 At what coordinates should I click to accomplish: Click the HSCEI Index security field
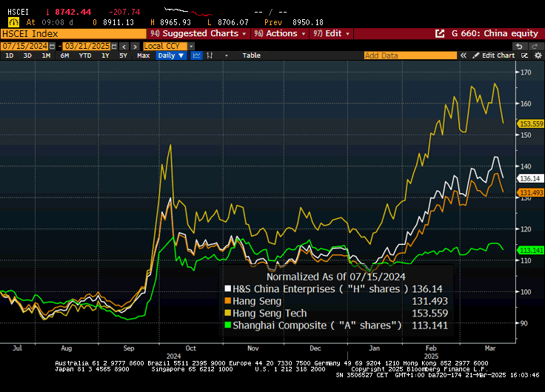(73, 34)
